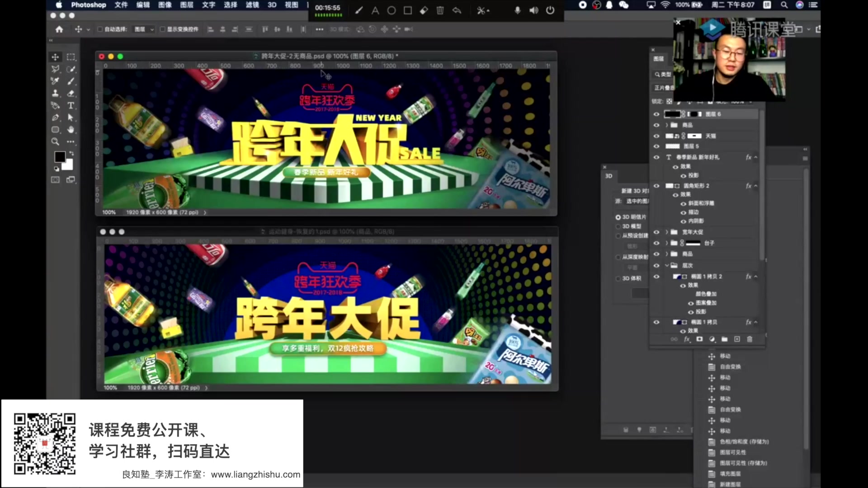The height and width of the screenshot is (488, 868).
Task: Click the recorder overlay undo arrow
Action: pos(457,10)
